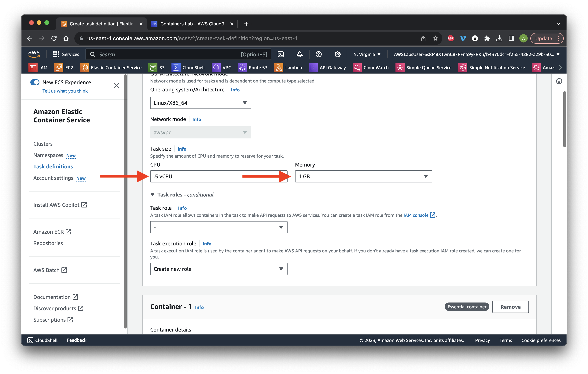
Task: Open the Services grid menu
Action: click(x=66, y=54)
